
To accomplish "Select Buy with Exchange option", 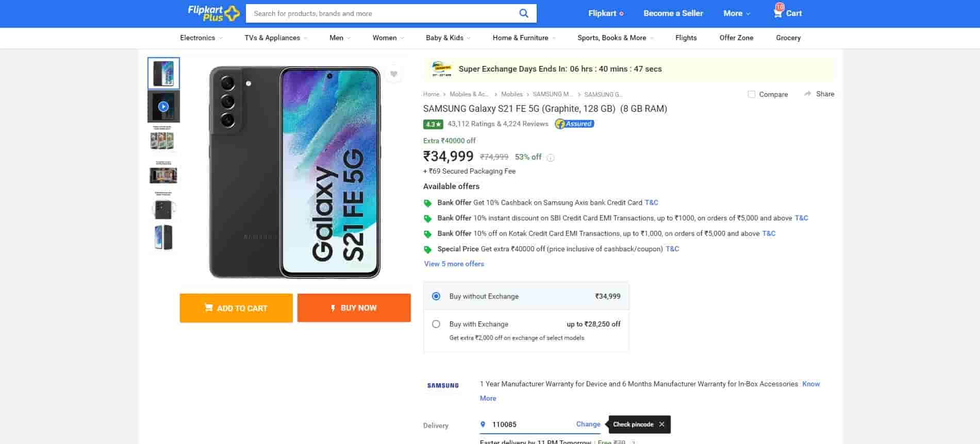I will (x=436, y=324).
